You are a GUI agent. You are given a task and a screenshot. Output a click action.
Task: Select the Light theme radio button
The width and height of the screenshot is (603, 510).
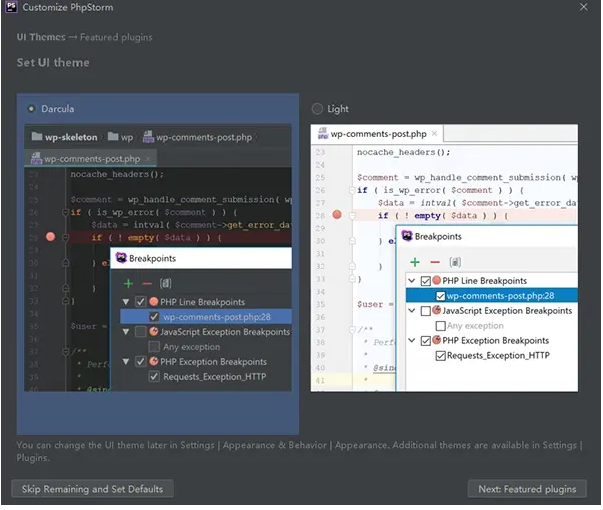317,109
